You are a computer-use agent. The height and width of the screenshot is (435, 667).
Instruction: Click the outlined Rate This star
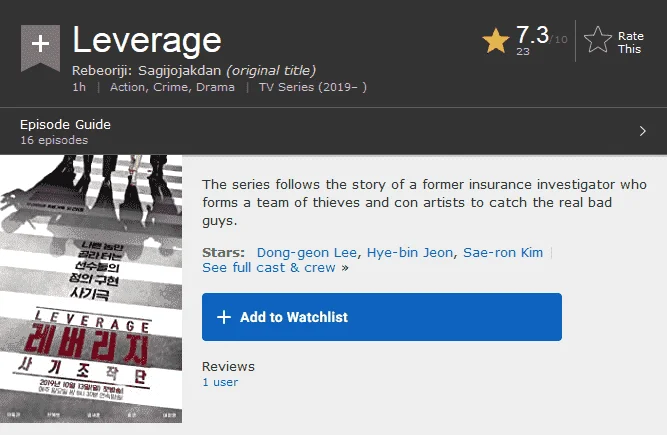pos(597,40)
